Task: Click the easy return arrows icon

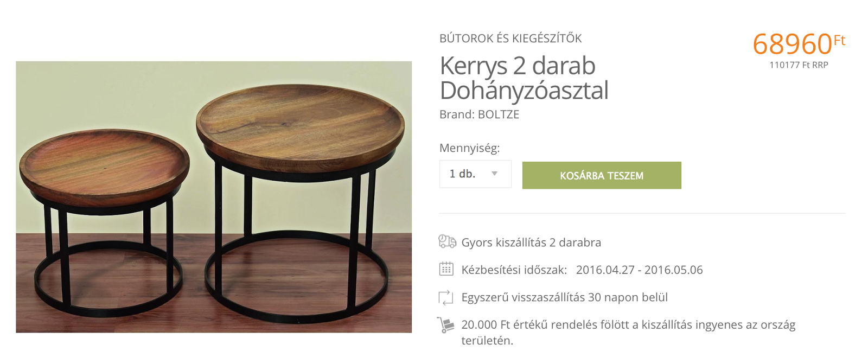Action: (x=445, y=297)
